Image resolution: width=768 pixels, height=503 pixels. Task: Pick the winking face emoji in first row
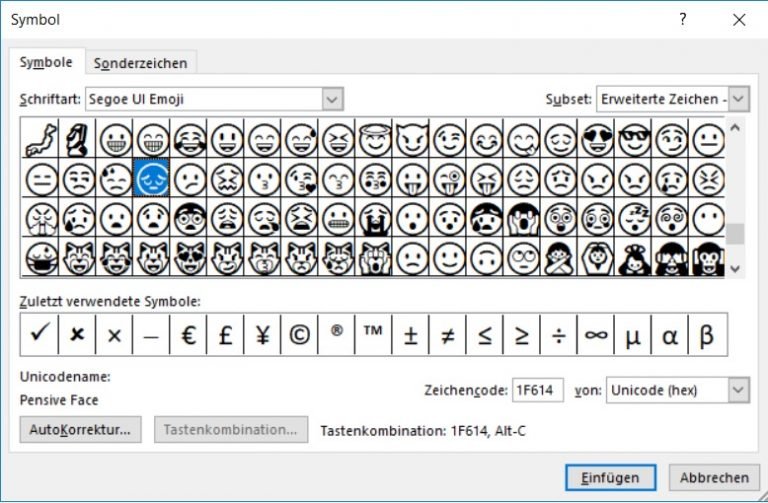pyautogui.click(x=449, y=139)
